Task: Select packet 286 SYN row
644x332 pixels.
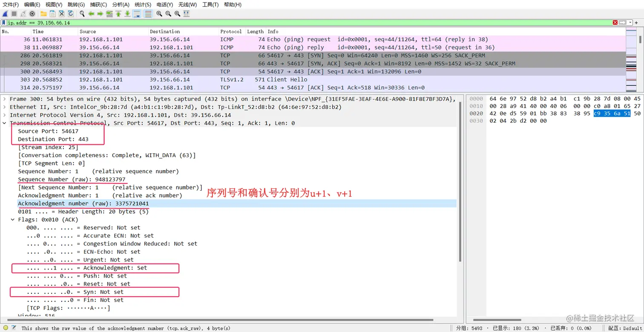Action: pyautogui.click(x=313, y=55)
